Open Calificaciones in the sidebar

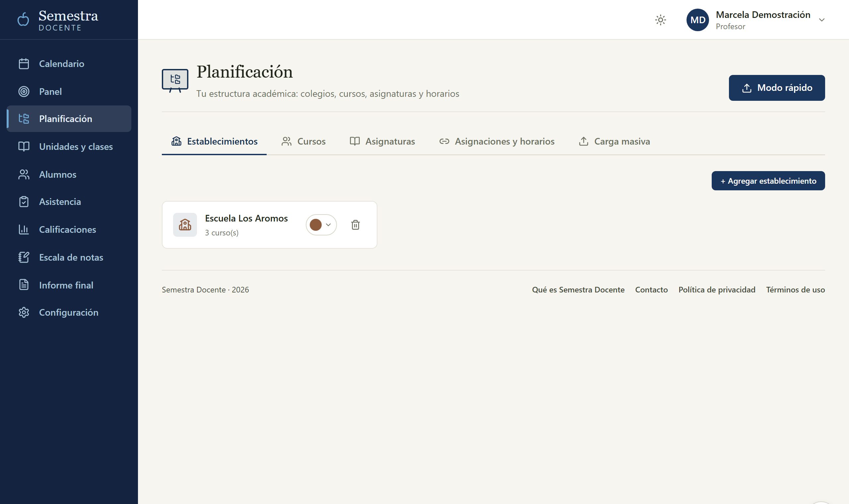(x=69, y=229)
